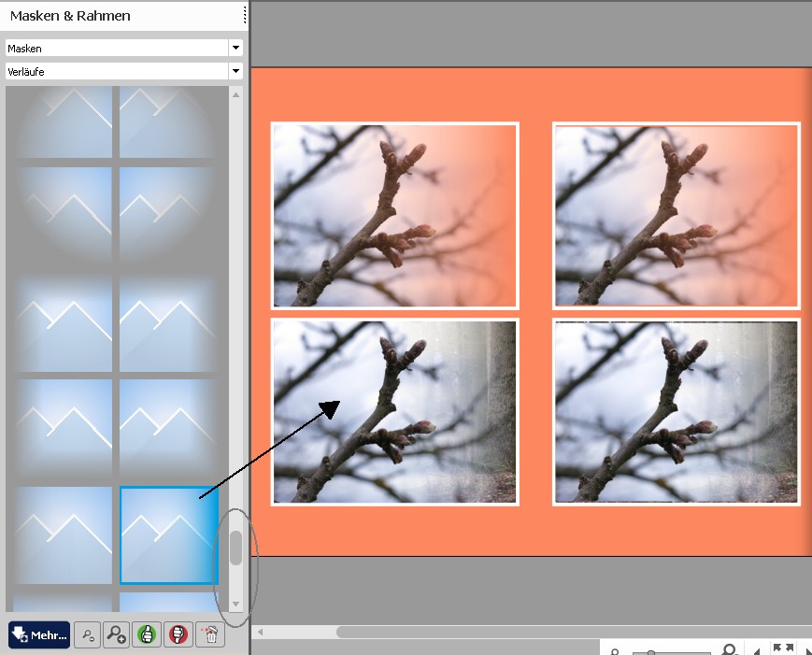Click the zoom in thumbnails magnifier icon
Screen dimensions: 812x655
(116, 634)
